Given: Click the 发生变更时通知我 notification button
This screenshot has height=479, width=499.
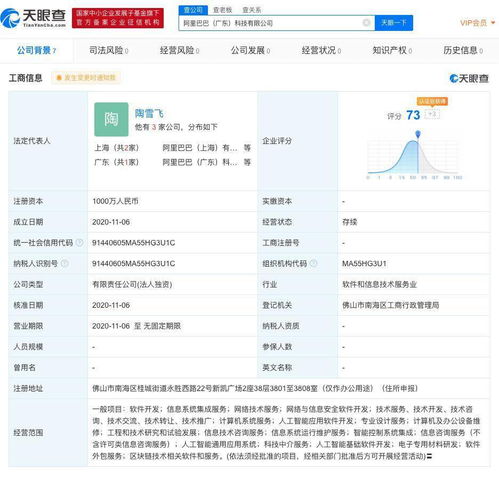Looking at the screenshot, I should tap(86, 78).
